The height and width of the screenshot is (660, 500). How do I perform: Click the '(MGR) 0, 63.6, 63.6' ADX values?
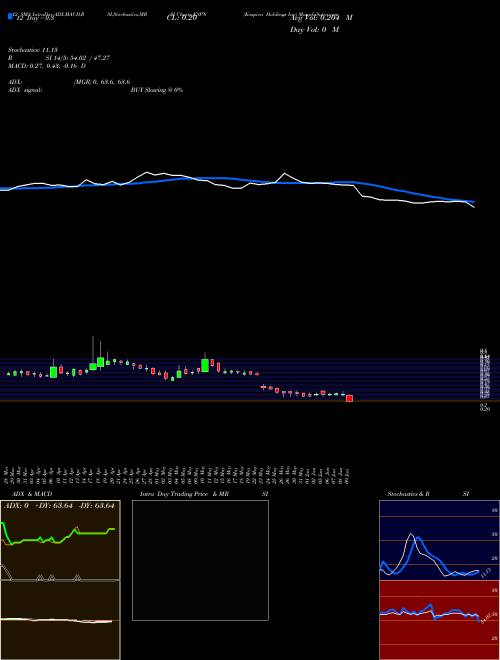102,82
